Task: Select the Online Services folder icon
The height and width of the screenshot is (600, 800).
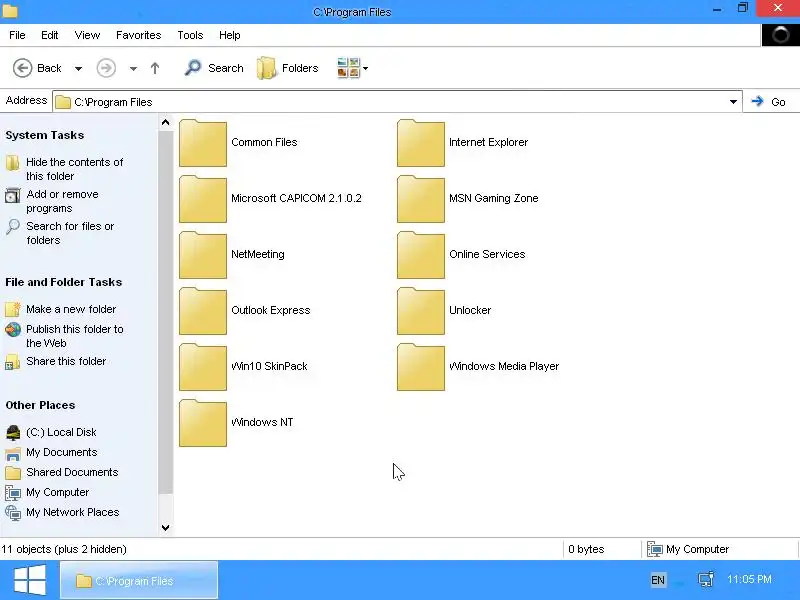Action: coord(420,255)
